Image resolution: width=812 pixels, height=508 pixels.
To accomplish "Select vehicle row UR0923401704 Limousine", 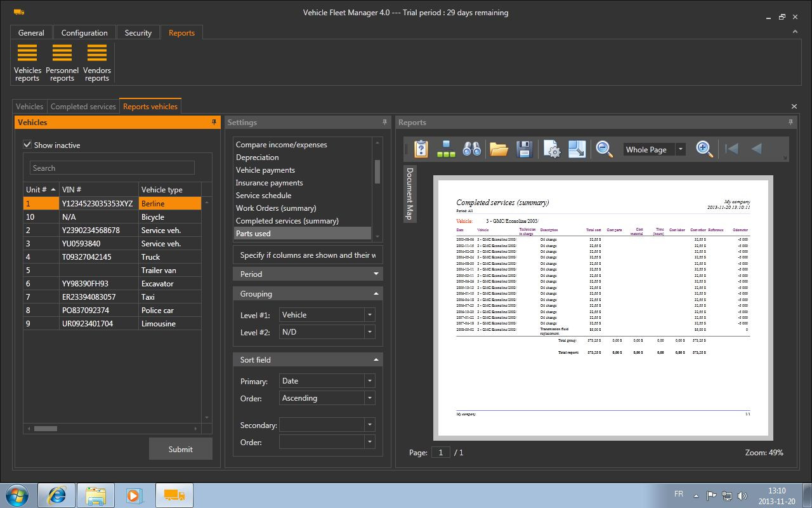I will click(x=112, y=324).
